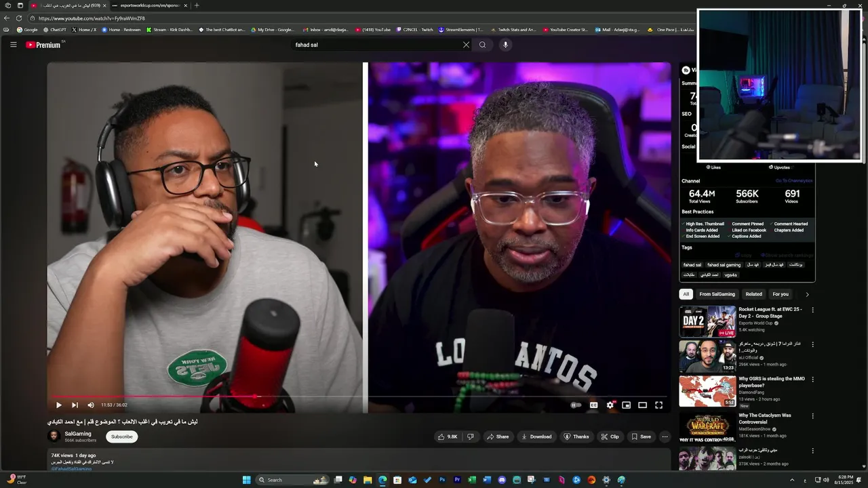Toggle closed captions in player
This screenshot has height=488, width=868.
click(593, 405)
